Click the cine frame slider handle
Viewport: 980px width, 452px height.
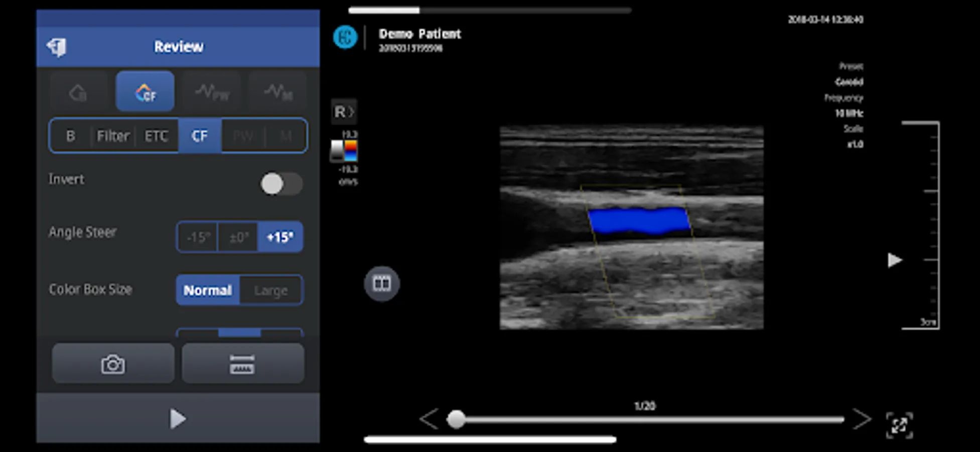tap(456, 419)
